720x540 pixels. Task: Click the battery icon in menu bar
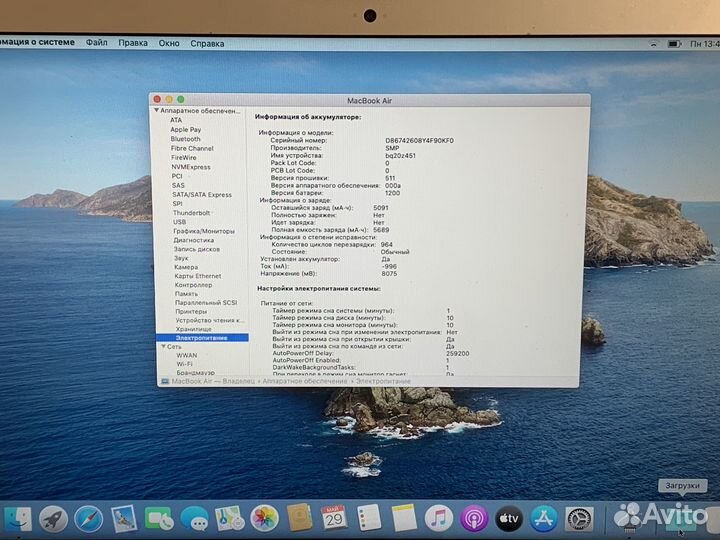[675, 44]
